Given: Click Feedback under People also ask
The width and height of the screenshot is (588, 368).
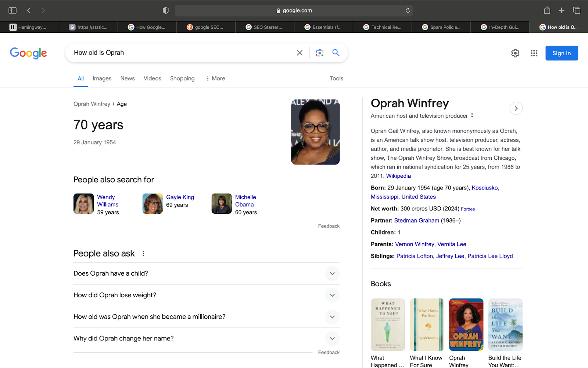Looking at the screenshot, I should [329, 352].
